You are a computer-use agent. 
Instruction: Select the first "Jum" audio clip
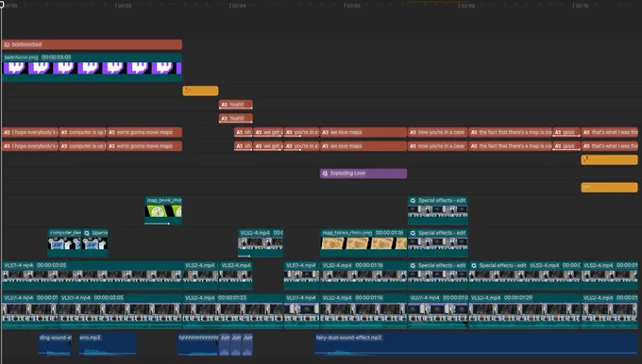click(x=225, y=344)
